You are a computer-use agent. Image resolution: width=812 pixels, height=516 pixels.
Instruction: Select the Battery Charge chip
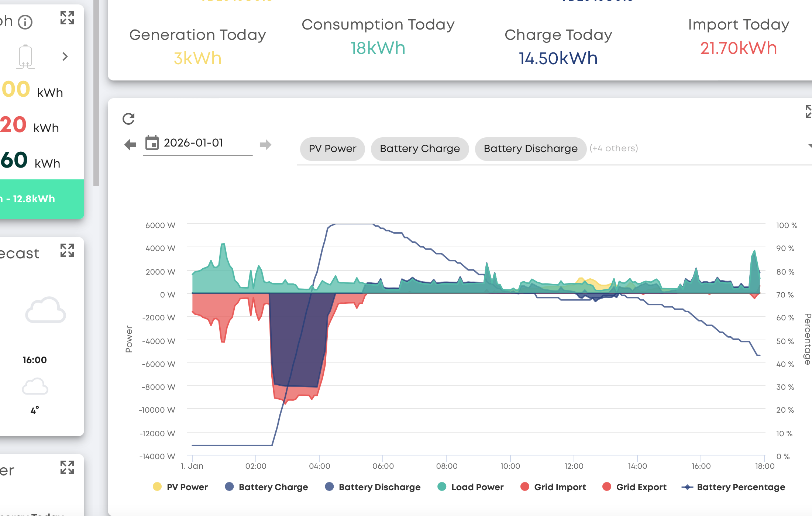pos(420,149)
